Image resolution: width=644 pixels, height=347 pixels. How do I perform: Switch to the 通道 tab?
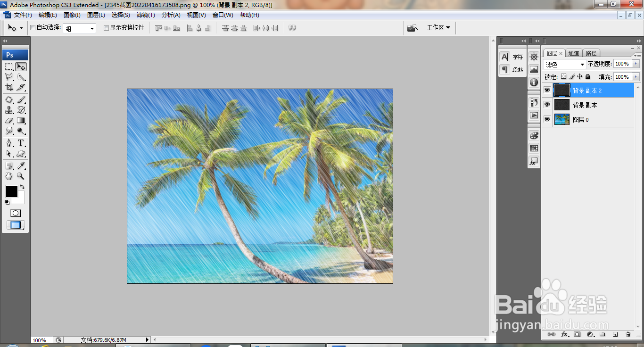point(574,53)
